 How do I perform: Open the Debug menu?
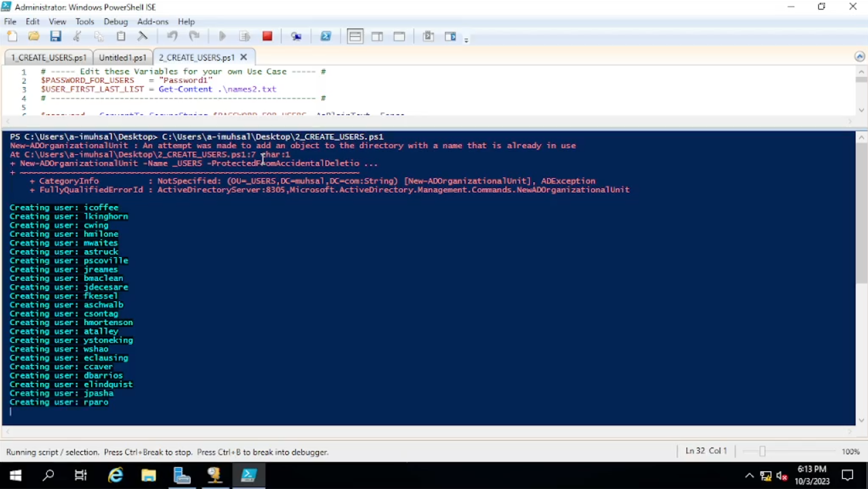tap(116, 22)
